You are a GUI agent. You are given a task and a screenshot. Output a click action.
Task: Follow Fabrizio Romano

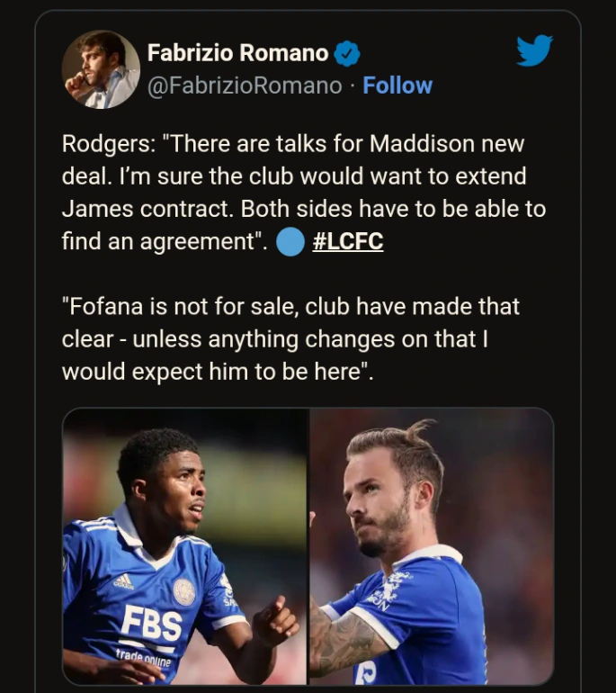397,85
